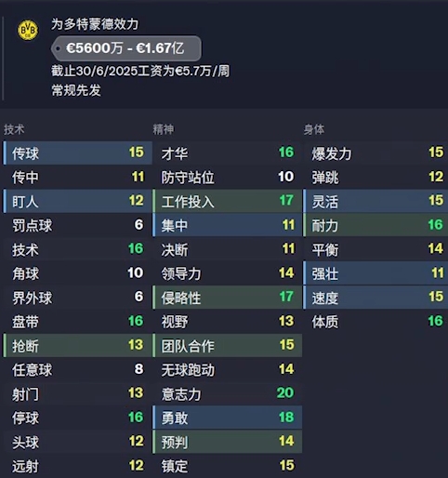
Task: Click the 速度 attribute row
Action: coord(376,298)
